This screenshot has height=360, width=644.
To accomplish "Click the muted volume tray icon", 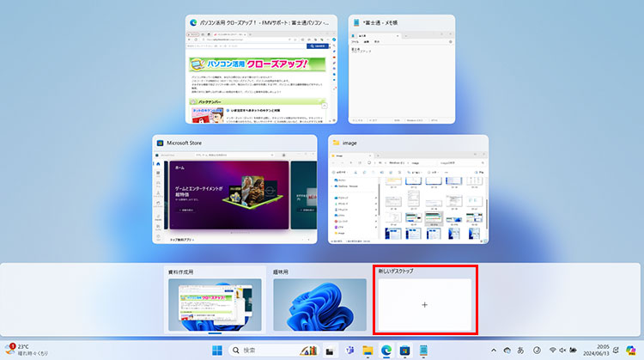I will [562, 351].
